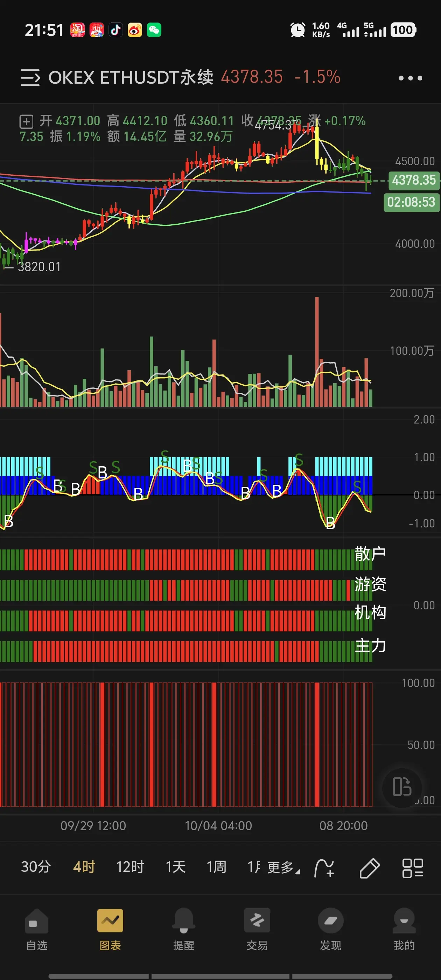Screen dimensions: 441x980
Task: Open WeChat notification in status bar
Action: (x=154, y=30)
